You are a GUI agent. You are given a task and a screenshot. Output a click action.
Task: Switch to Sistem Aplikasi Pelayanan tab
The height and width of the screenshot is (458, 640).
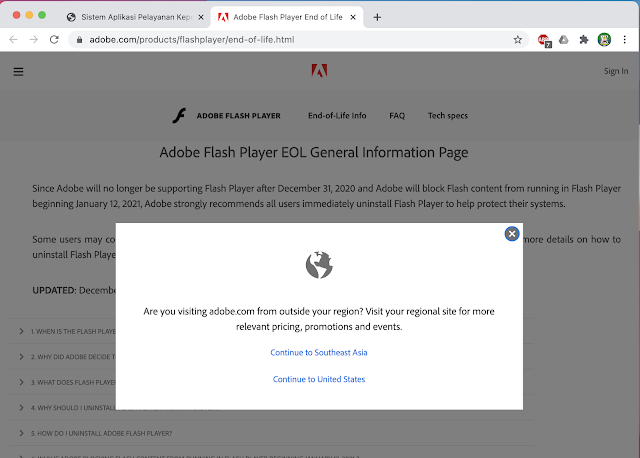(x=135, y=17)
